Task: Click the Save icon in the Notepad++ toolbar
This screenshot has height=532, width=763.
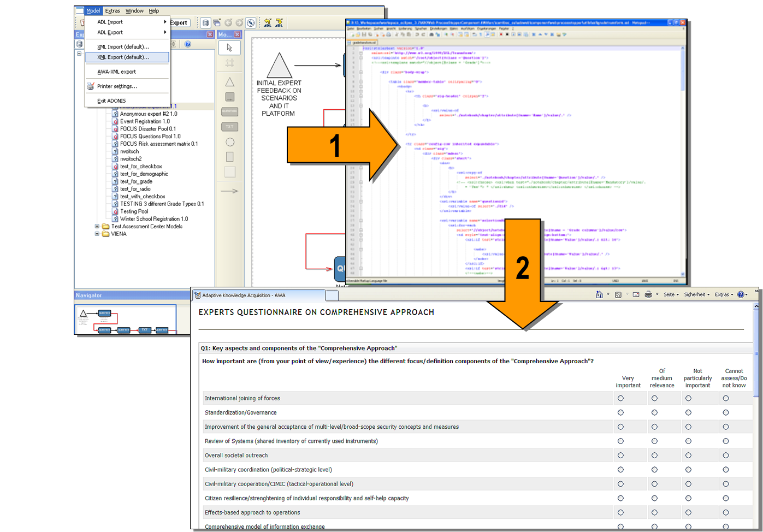Action: [x=364, y=34]
